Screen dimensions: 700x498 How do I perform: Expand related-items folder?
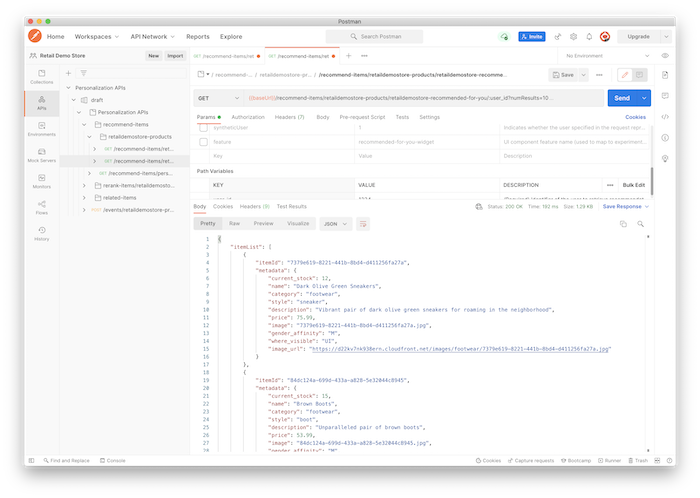[84, 198]
